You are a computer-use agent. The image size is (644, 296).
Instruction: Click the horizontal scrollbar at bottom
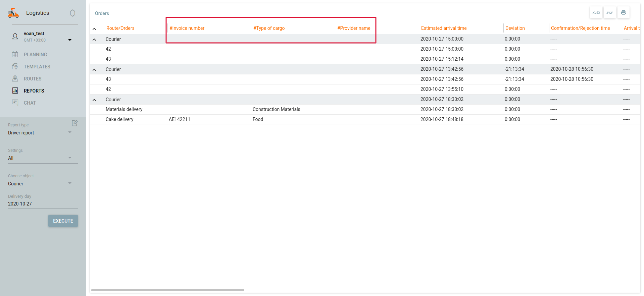pos(168,290)
